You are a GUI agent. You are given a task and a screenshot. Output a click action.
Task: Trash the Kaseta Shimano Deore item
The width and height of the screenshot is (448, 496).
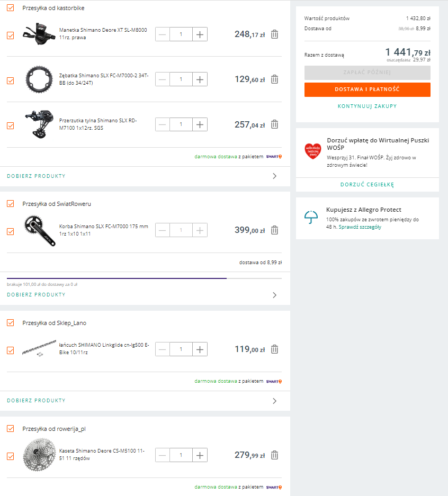[274, 455]
